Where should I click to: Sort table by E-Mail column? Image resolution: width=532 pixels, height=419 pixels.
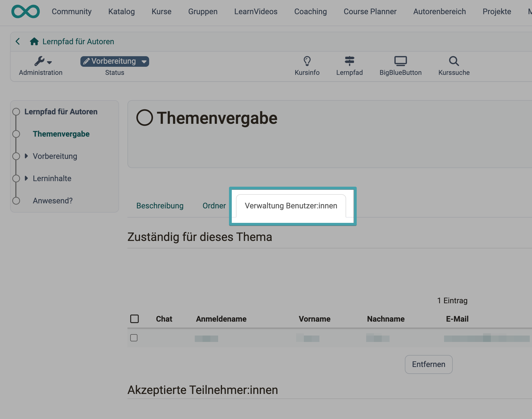pyautogui.click(x=457, y=319)
